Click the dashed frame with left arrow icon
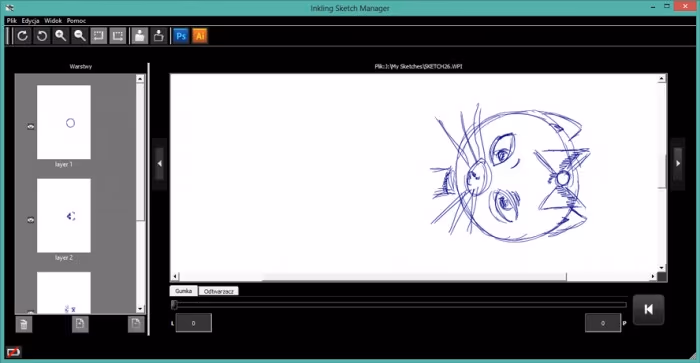 click(99, 36)
